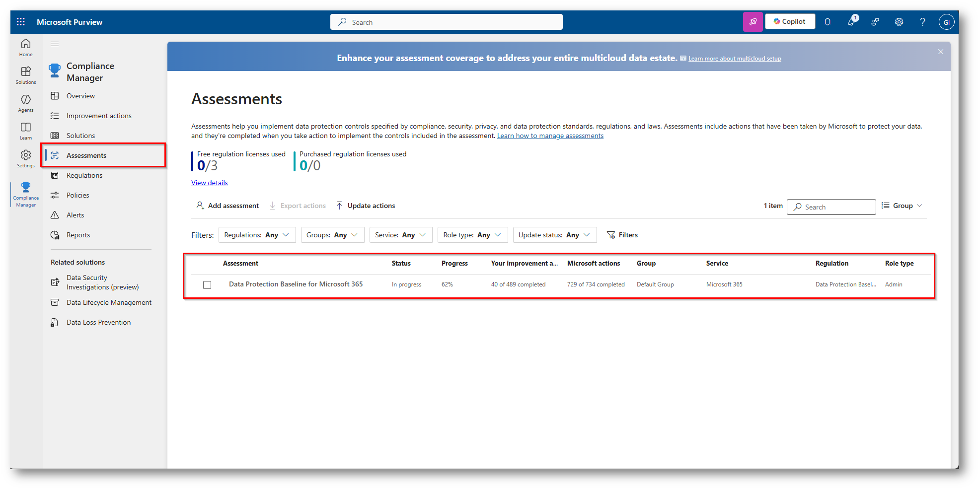Go to Improvement actions in the sidebar
980x490 pixels.
point(99,116)
